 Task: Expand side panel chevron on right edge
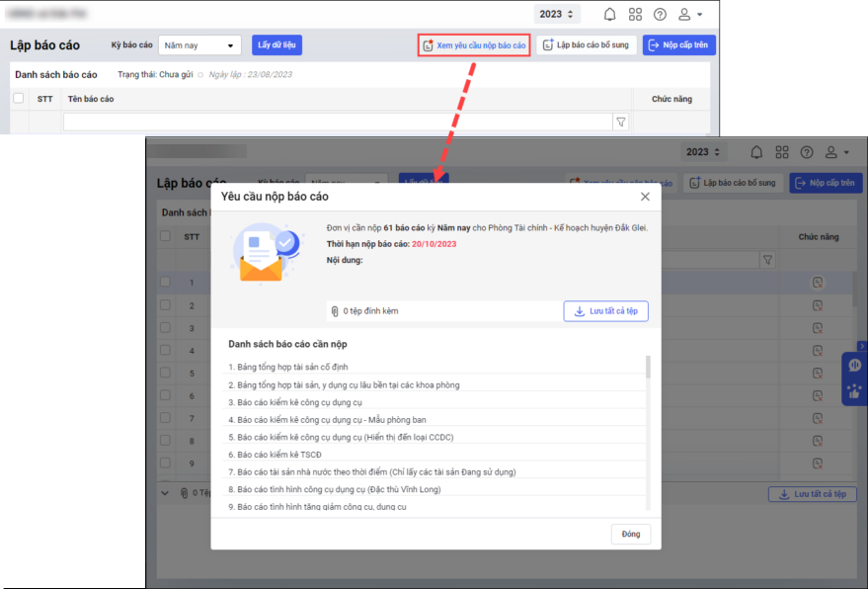pyautogui.click(x=862, y=346)
